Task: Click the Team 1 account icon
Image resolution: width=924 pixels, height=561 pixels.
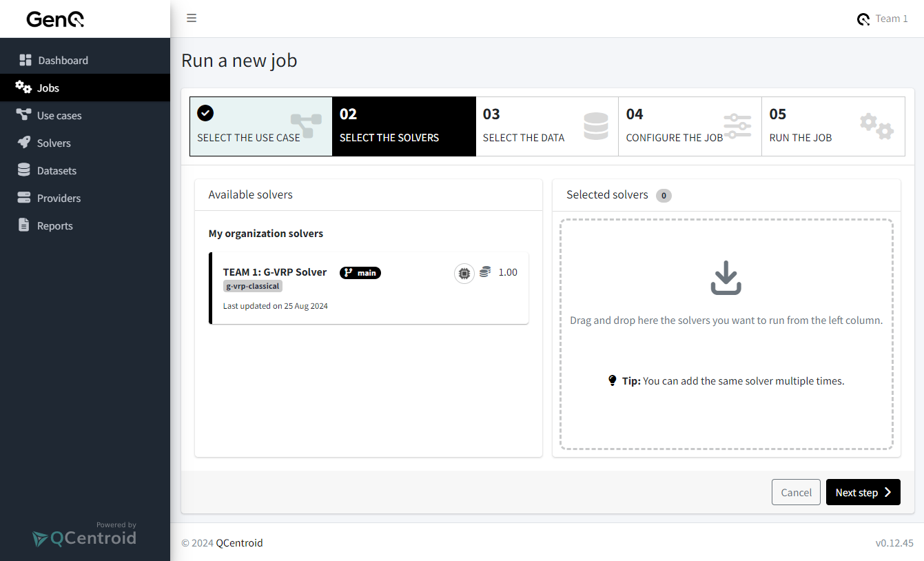Action: [863, 19]
